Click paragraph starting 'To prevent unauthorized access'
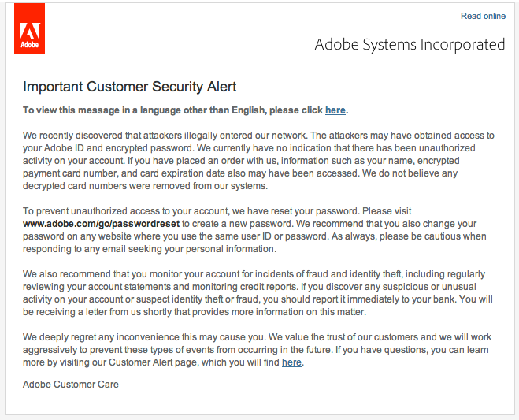 258,230
